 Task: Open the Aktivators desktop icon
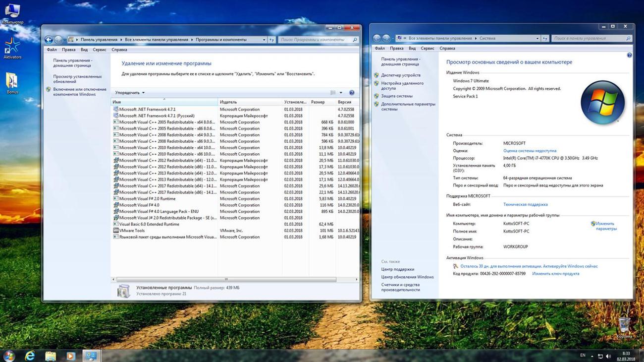tap(12, 47)
